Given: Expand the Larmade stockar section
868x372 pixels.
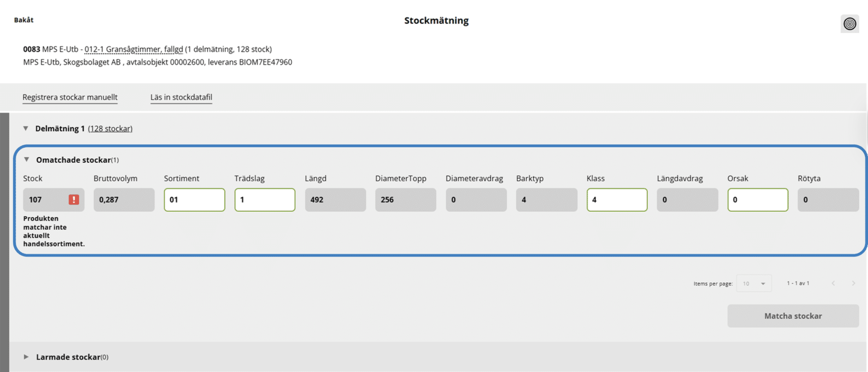Looking at the screenshot, I should (26, 357).
